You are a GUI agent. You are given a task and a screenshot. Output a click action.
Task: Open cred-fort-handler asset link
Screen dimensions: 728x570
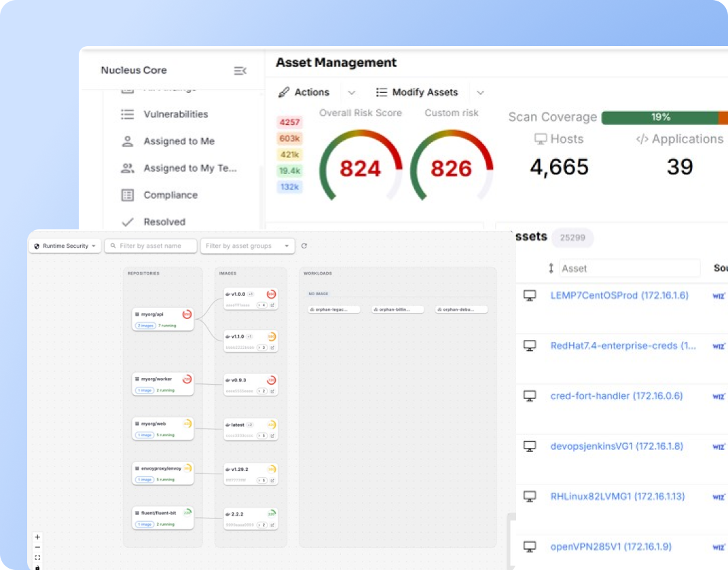616,396
